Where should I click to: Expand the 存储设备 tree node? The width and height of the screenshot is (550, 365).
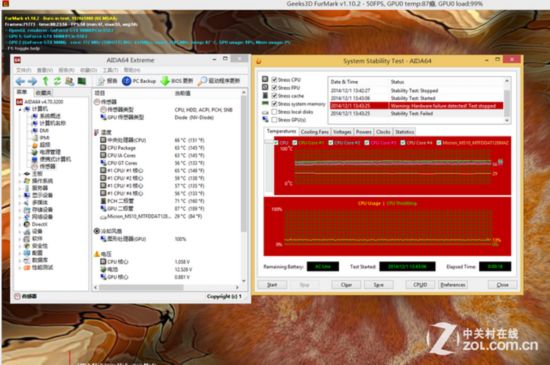pyautogui.click(x=20, y=210)
